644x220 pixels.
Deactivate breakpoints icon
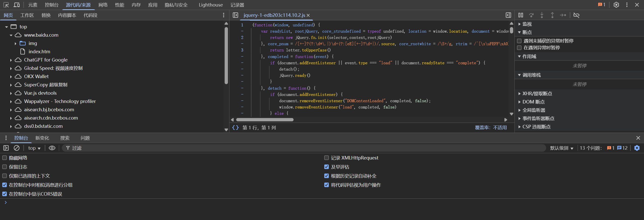coord(576,15)
